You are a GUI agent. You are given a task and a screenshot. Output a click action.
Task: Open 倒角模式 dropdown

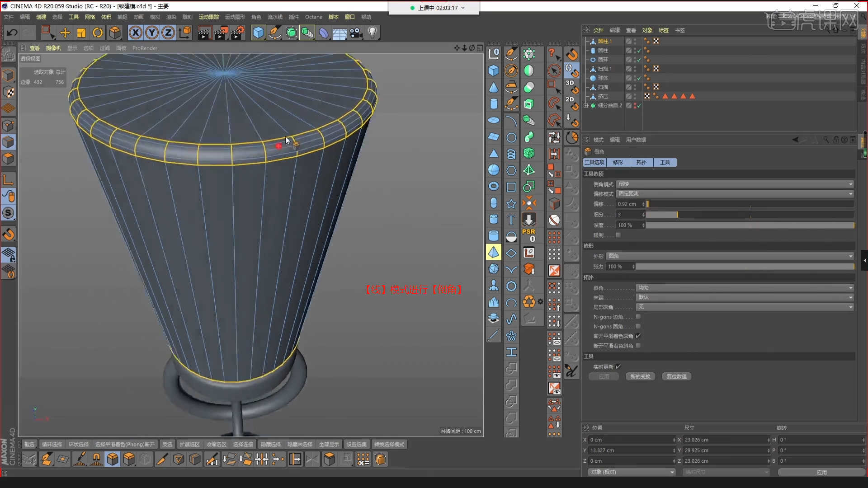(735, 184)
